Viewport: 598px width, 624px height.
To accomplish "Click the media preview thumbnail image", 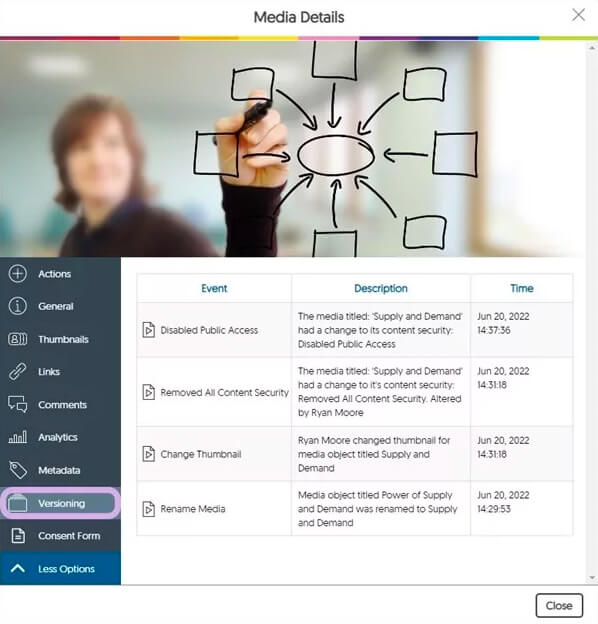I will click(292, 149).
